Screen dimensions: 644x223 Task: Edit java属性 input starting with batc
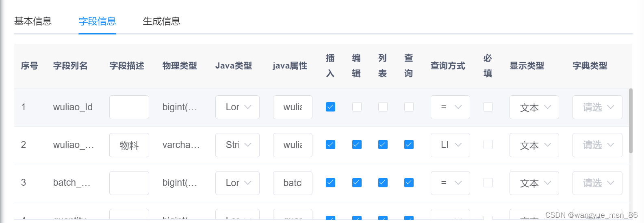tap(293, 183)
